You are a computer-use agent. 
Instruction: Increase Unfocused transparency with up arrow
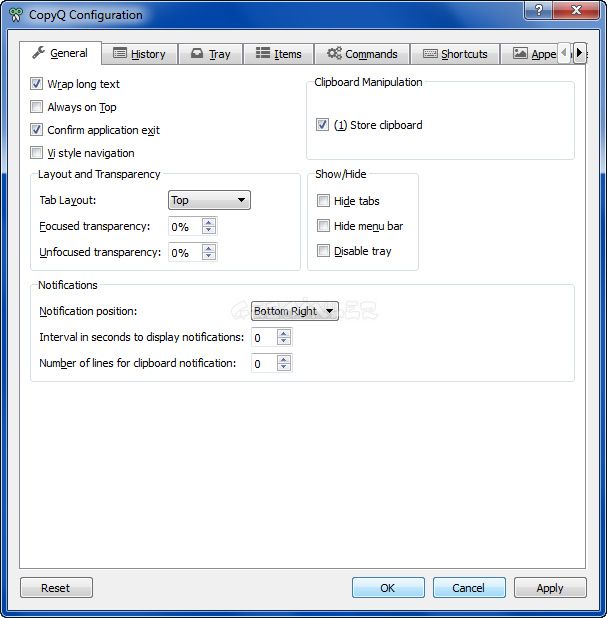(x=209, y=248)
